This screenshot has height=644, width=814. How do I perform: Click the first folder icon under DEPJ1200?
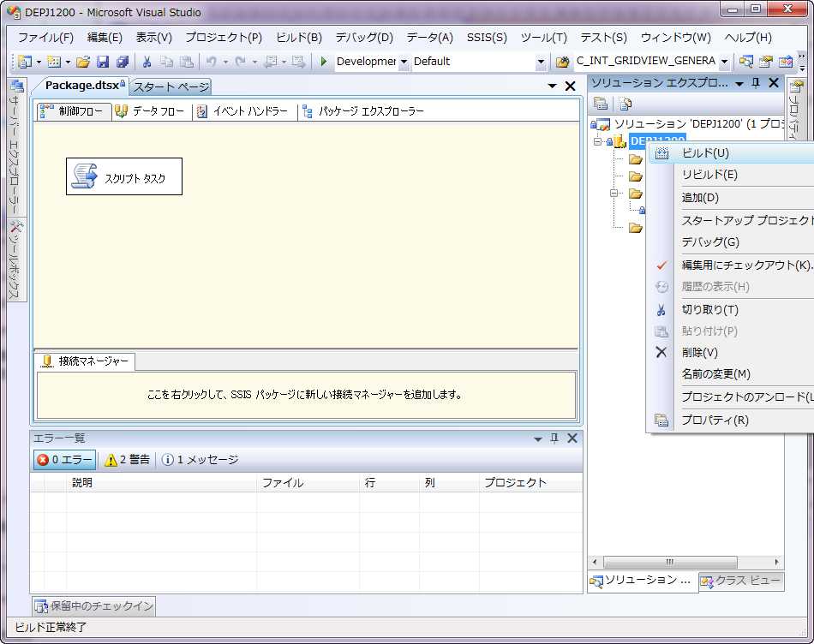coord(636,158)
